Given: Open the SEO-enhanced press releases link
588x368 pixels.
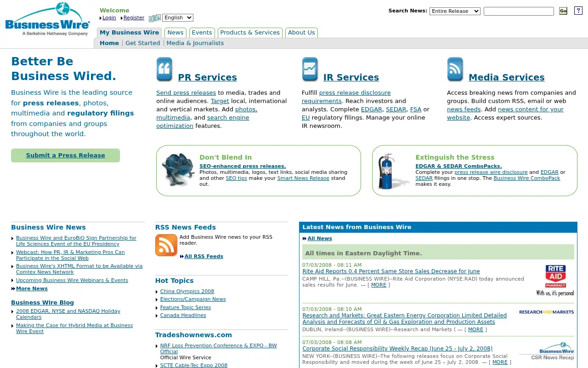Looking at the screenshot, I should pyautogui.click(x=243, y=167).
